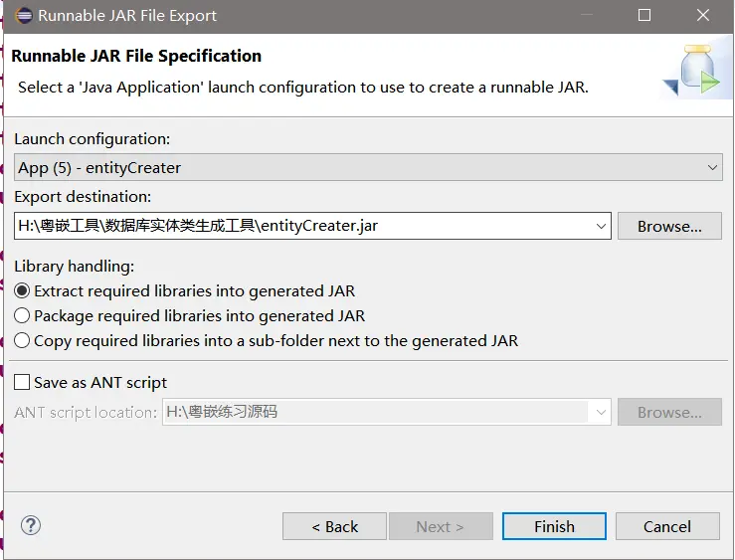
Task: Click inside the Export destination path field
Action: (298, 226)
